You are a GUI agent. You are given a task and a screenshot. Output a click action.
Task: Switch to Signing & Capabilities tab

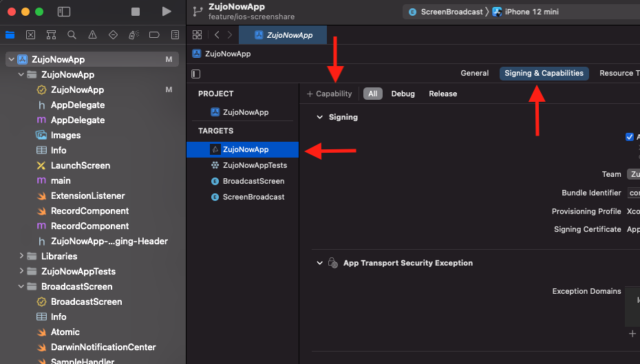[544, 73]
